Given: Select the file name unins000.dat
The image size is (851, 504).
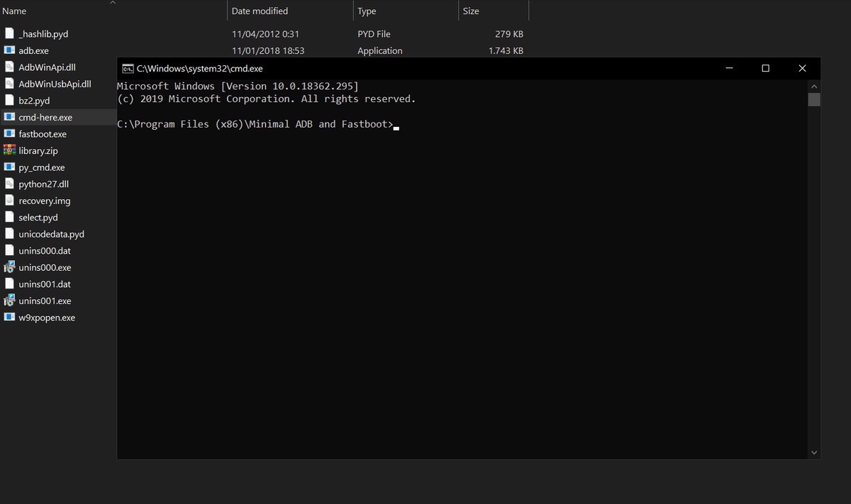Looking at the screenshot, I should pyautogui.click(x=45, y=251).
